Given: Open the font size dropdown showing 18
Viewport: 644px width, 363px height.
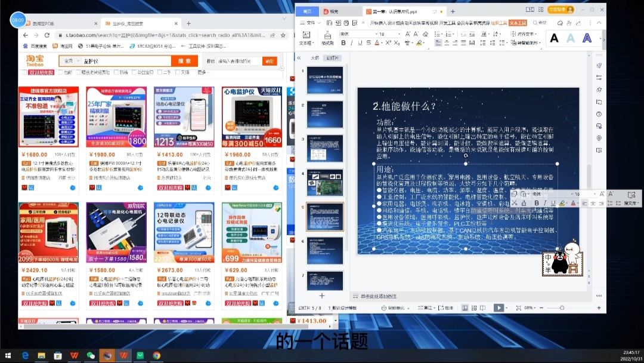Looking at the screenshot, I should pyautogui.click(x=399, y=34).
